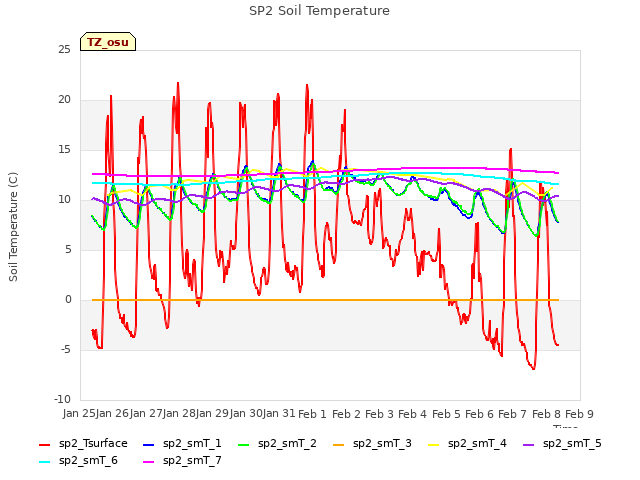Click the Soil Temperature (C) axis label
Viewport: 640px width, 480px height.
pos(13,227)
